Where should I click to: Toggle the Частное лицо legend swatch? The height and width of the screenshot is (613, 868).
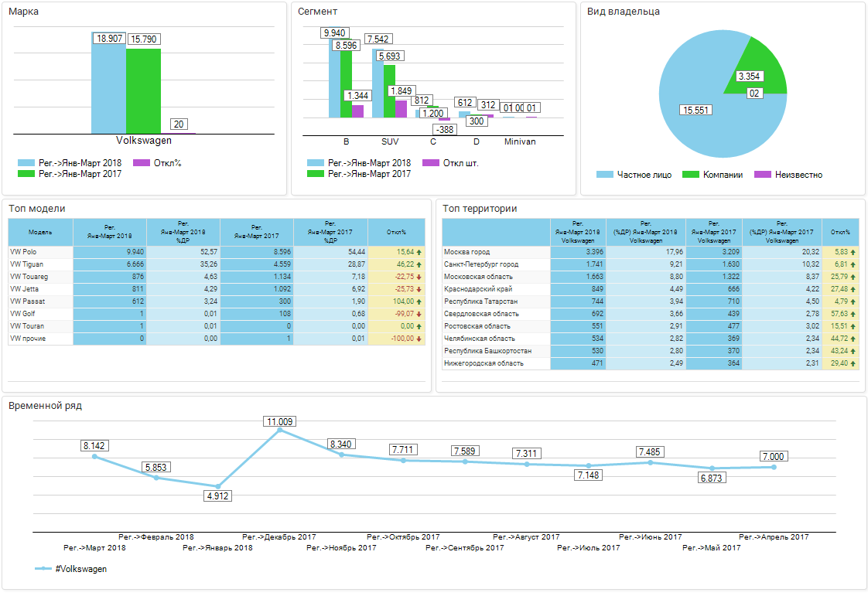point(605,175)
